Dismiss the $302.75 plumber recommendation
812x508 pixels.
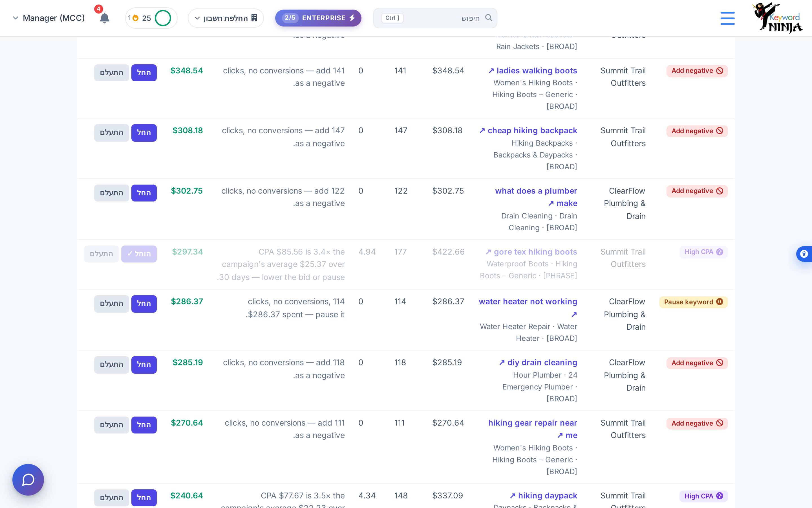[111, 193]
